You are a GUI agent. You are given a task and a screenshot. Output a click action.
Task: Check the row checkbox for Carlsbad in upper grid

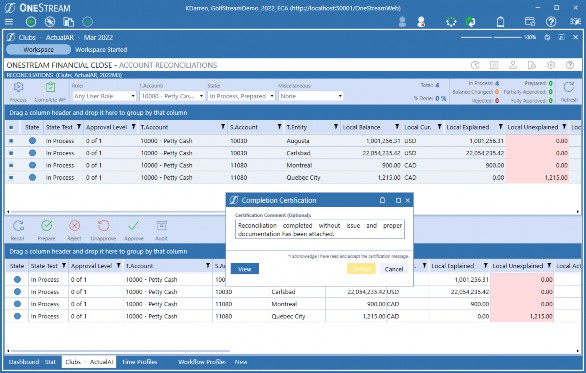pyautogui.click(x=11, y=153)
